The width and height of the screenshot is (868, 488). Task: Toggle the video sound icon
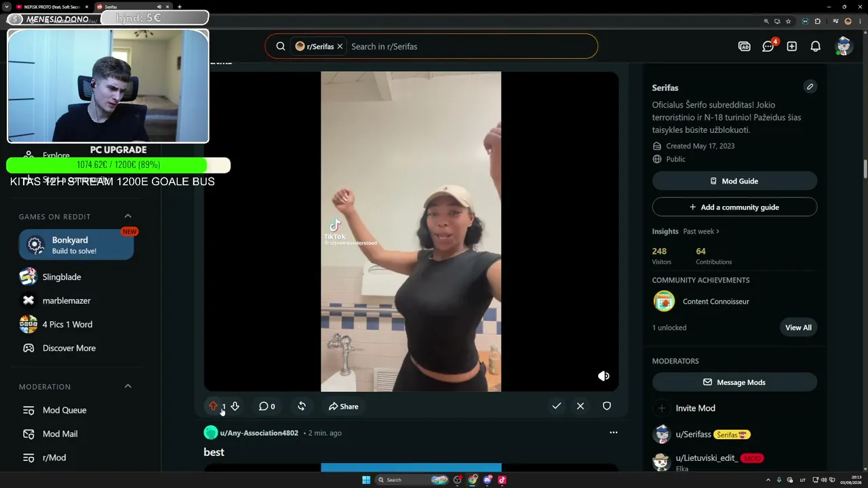pos(604,376)
